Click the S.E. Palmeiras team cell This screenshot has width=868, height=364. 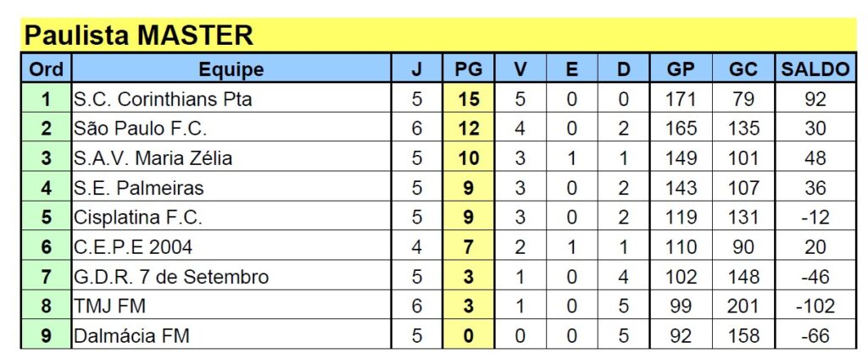tap(139, 188)
